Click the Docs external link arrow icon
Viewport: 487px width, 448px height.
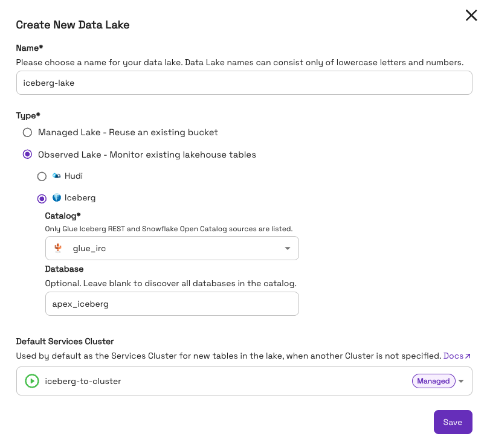(x=468, y=356)
